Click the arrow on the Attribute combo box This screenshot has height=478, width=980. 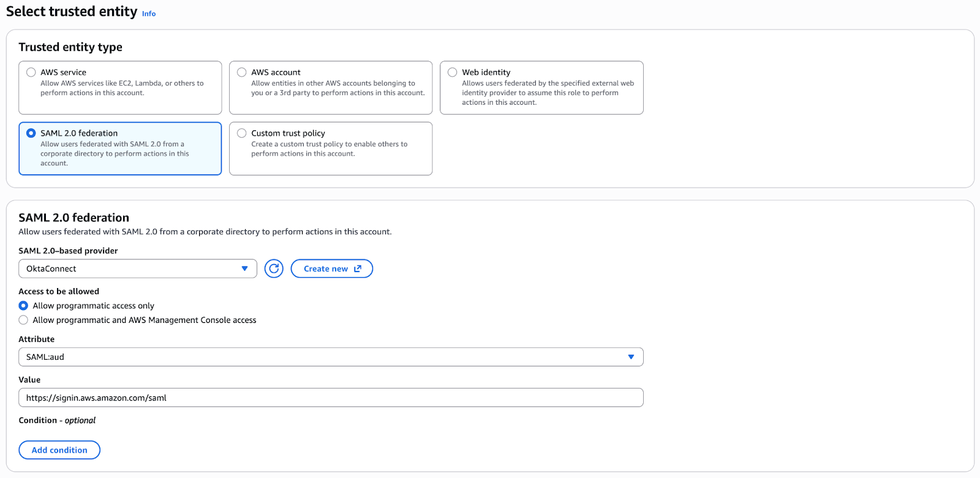point(631,357)
